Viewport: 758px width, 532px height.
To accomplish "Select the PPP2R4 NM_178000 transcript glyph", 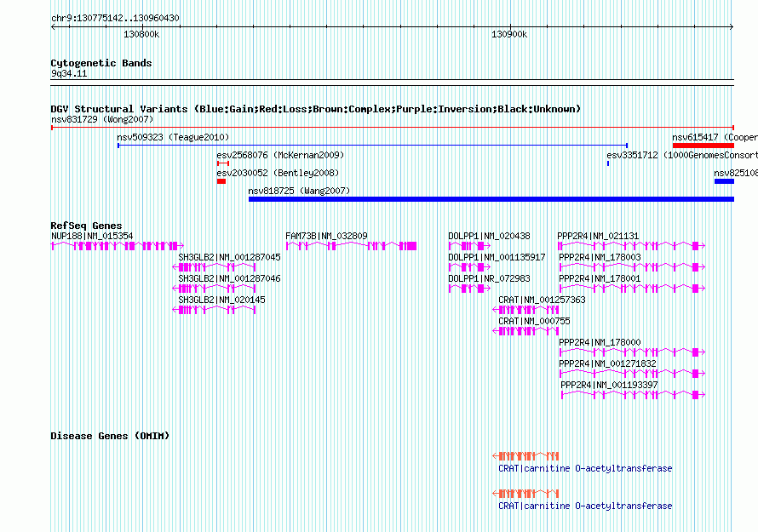I will point(632,352).
